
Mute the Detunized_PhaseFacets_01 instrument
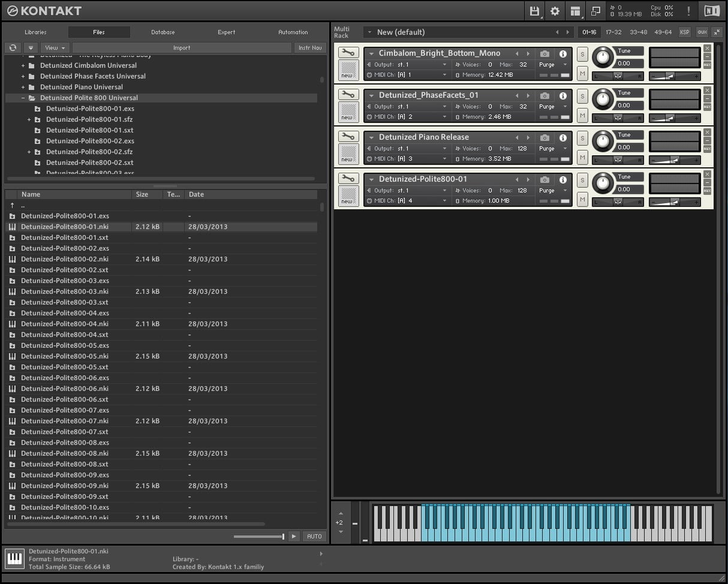click(582, 115)
